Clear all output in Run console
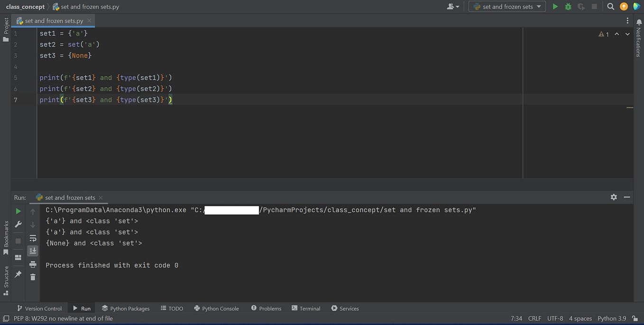The width and height of the screenshot is (644, 325). [33, 277]
